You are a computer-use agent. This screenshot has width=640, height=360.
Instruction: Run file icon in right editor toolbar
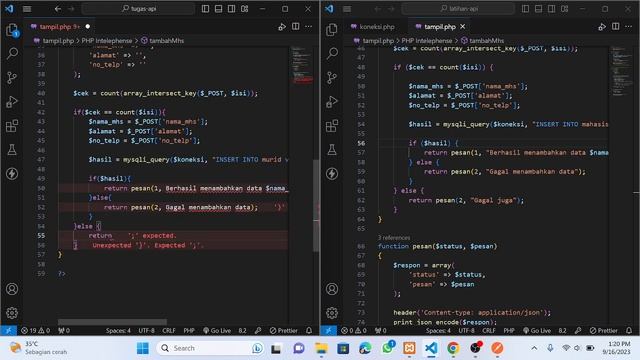coord(602,27)
